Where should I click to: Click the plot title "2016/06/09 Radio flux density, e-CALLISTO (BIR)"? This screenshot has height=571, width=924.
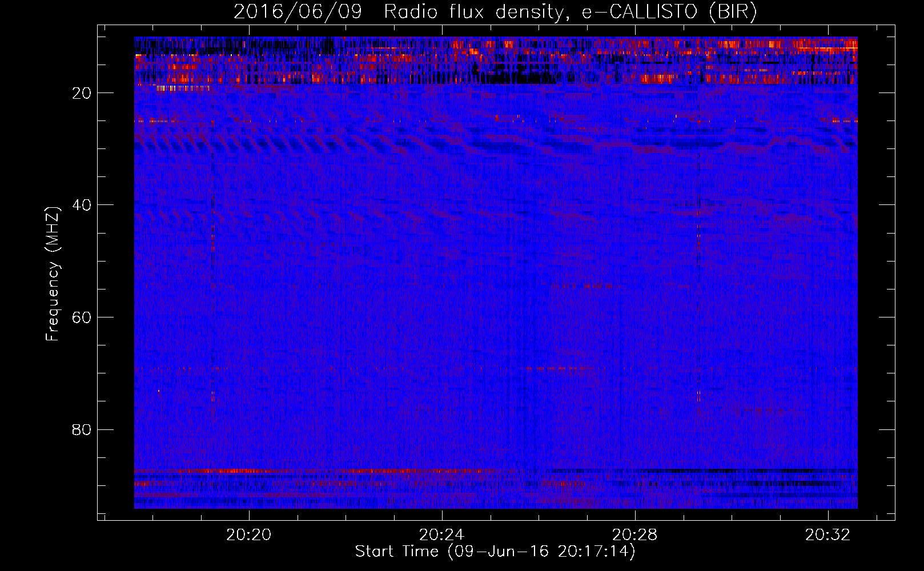[x=495, y=12]
